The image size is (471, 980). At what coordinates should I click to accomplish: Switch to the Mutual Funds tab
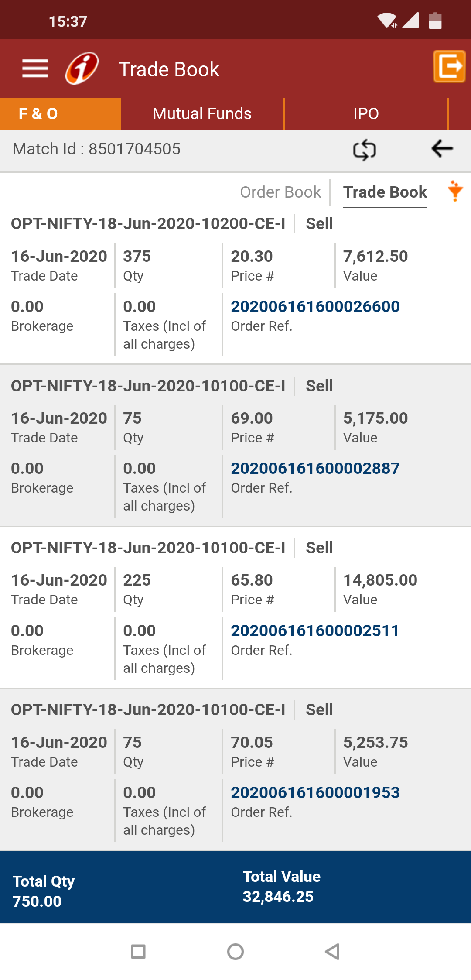(202, 114)
